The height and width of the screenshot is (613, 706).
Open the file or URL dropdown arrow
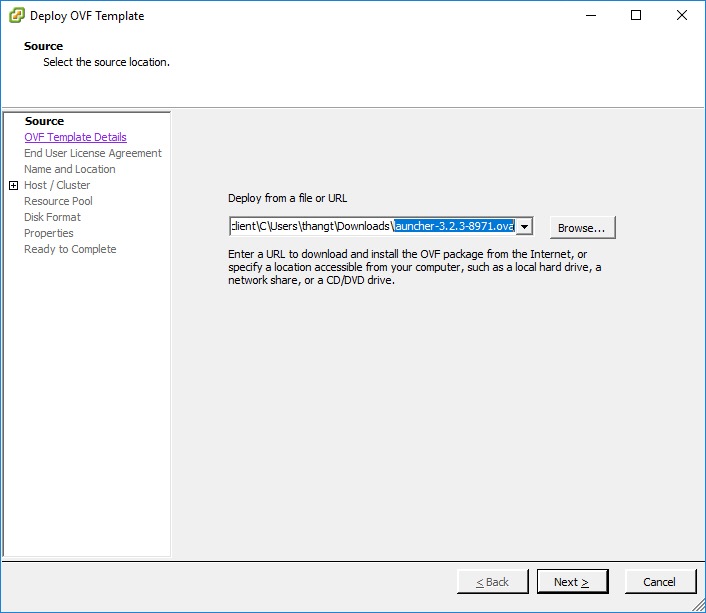click(x=525, y=226)
